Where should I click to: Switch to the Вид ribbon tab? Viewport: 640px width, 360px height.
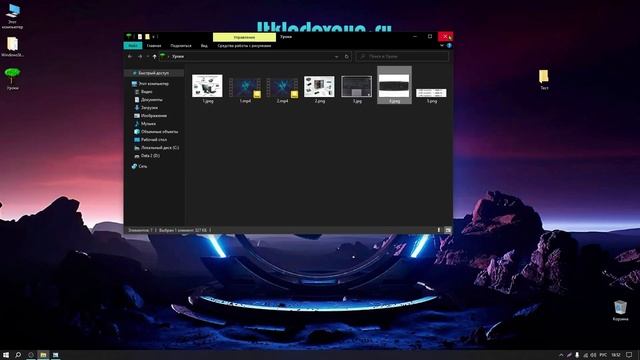204,46
